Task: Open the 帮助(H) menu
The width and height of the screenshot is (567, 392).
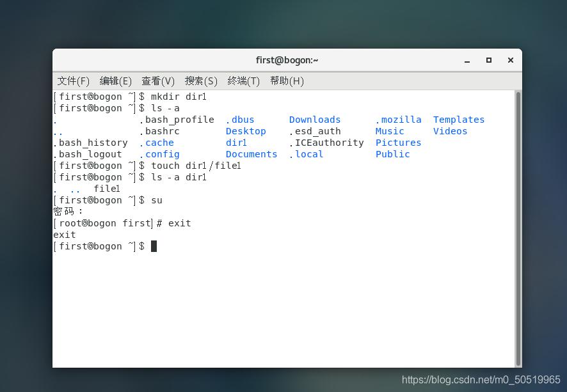Action: point(287,81)
